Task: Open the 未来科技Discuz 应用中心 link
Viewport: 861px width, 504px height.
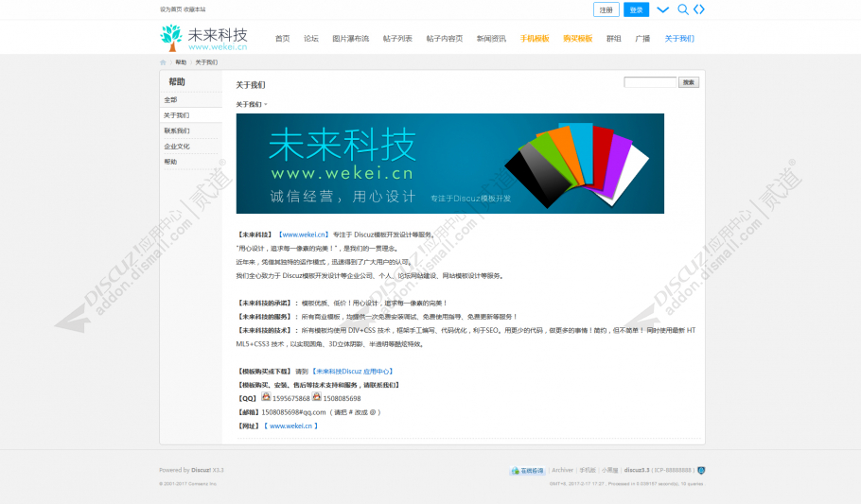Action: coord(353,372)
